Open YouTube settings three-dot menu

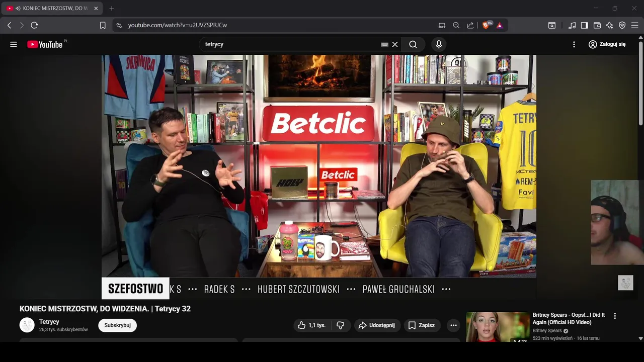pos(574,44)
